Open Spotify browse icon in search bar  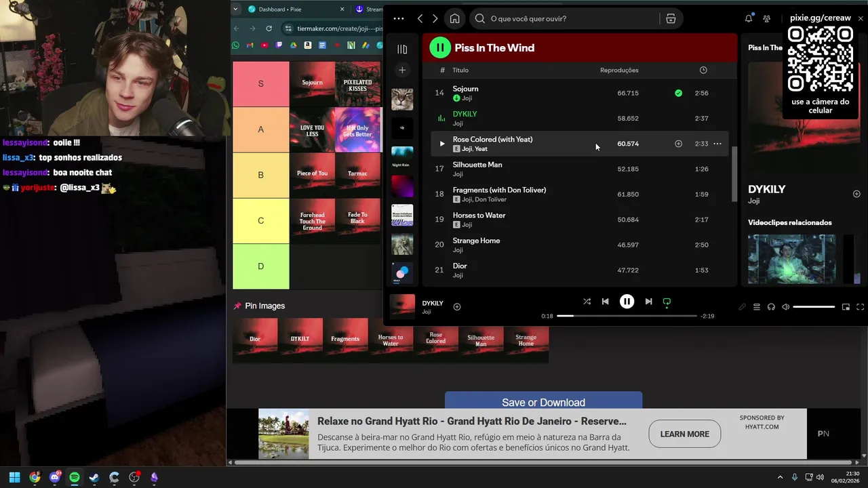coord(671,19)
